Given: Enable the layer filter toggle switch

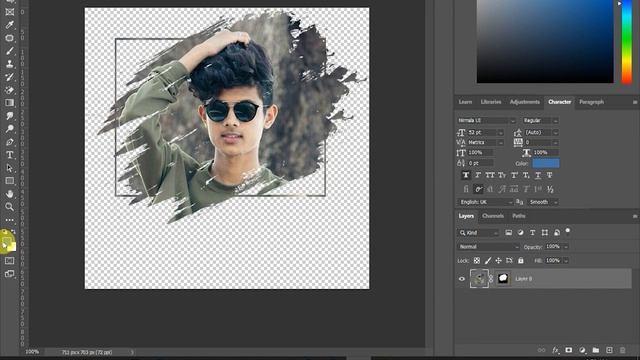Looking at the screenshot, I should tap(568, 231).
